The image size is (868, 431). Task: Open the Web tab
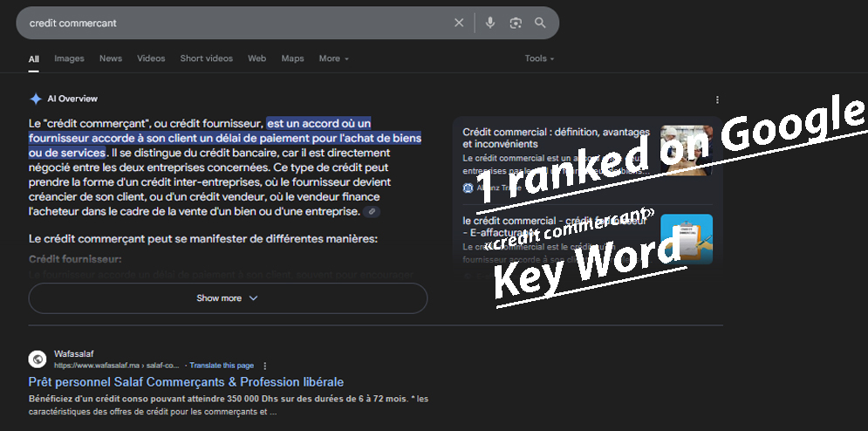pyautogui.click(x=256, y=58)
